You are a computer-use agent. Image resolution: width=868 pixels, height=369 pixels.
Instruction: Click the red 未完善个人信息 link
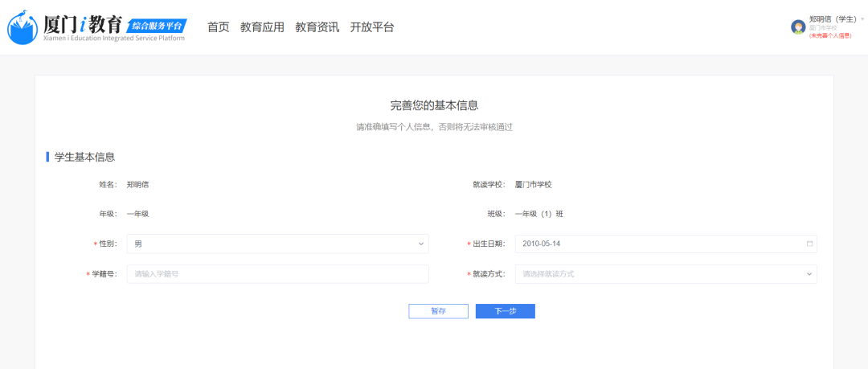pos(830,35)
